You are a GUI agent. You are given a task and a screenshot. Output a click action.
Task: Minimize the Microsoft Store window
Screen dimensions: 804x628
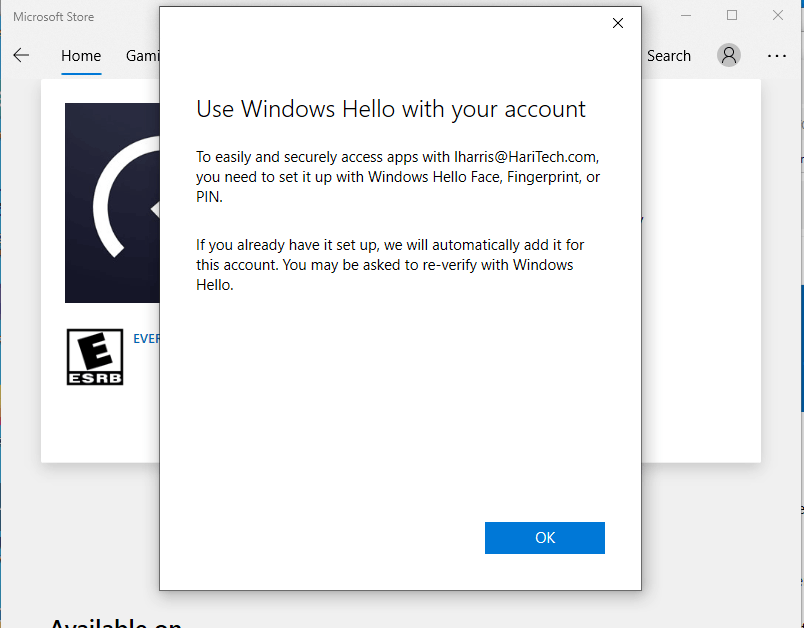686,16
